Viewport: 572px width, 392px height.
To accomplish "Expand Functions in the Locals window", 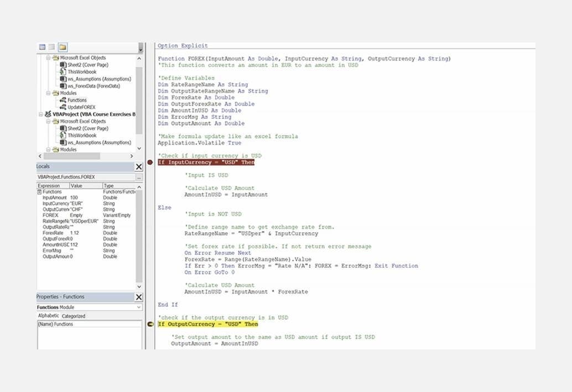I will pyautogui.click(x=39, y=192).
